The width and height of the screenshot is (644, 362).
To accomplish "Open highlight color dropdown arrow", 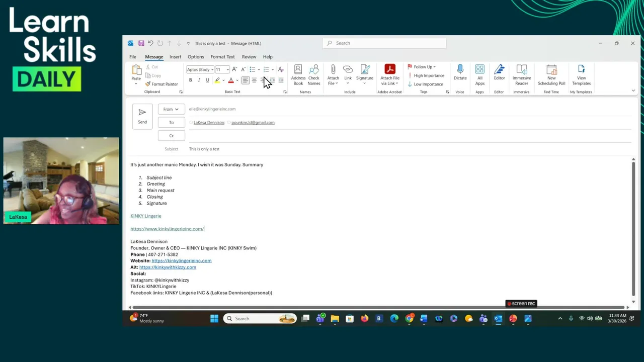I will (x=223, y=80).
